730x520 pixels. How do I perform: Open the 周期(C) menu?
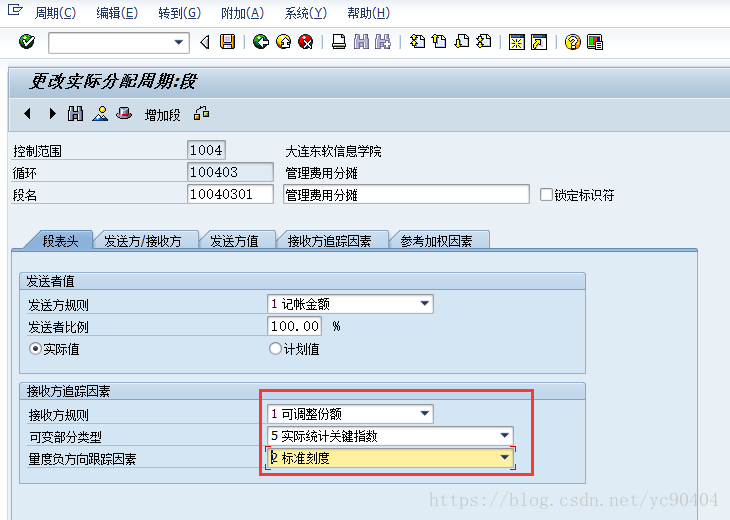pyautogui.click(x=55, y=13)
